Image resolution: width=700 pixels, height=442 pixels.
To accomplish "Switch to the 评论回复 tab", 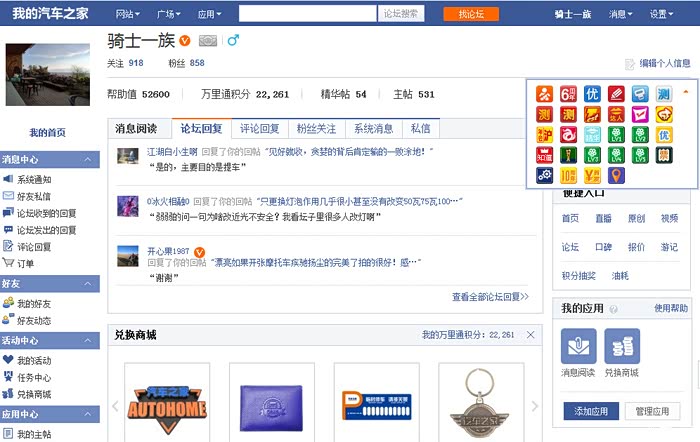I will (259, 129).
